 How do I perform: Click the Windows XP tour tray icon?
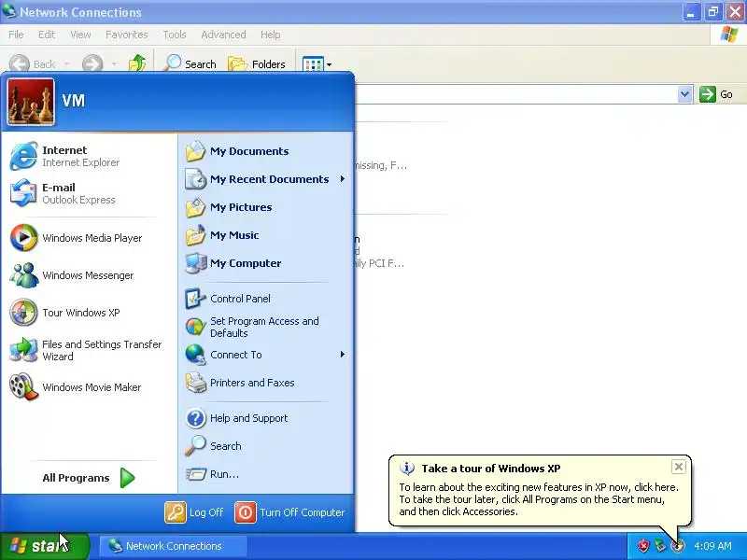[x=677, y=546]
